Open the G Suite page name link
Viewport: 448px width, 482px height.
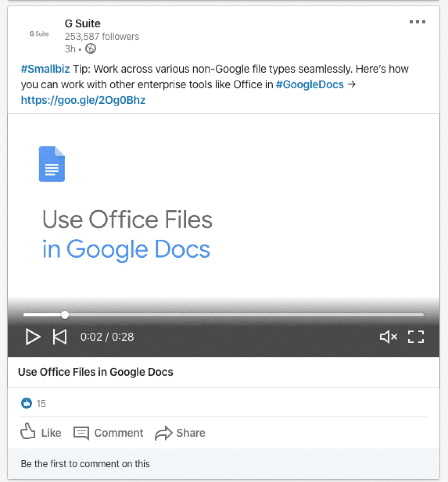pyautogui.click(x=83, y=23)
